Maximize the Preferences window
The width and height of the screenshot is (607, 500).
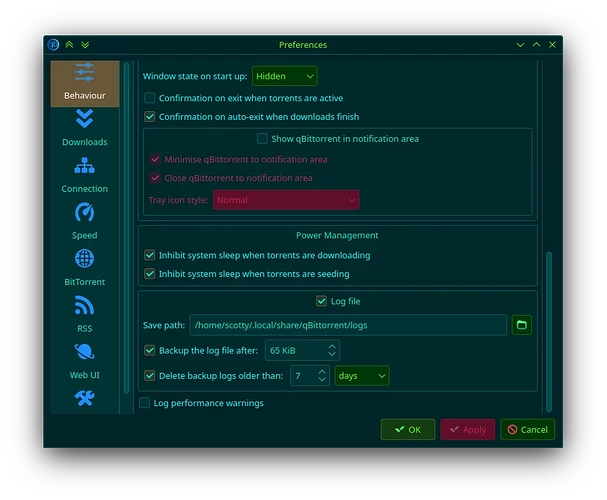537,45
